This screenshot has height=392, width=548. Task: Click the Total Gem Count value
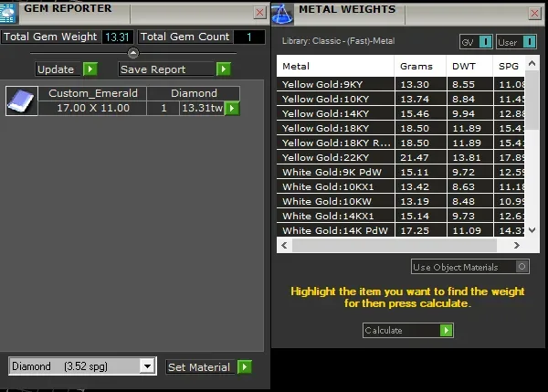tap(249, 37)
